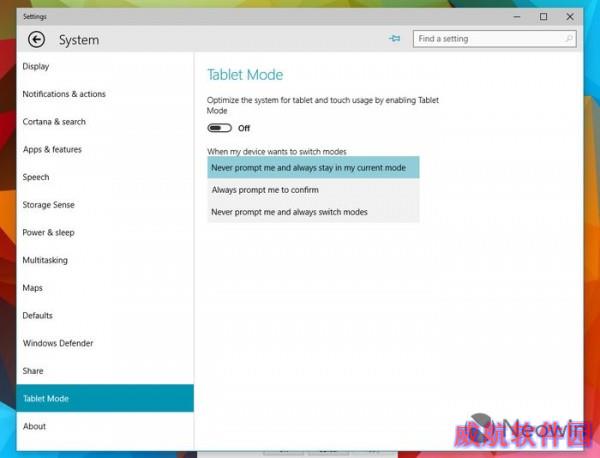Minimize the Settings window
This screenshot has height=458, width=600.
point(517,17)
